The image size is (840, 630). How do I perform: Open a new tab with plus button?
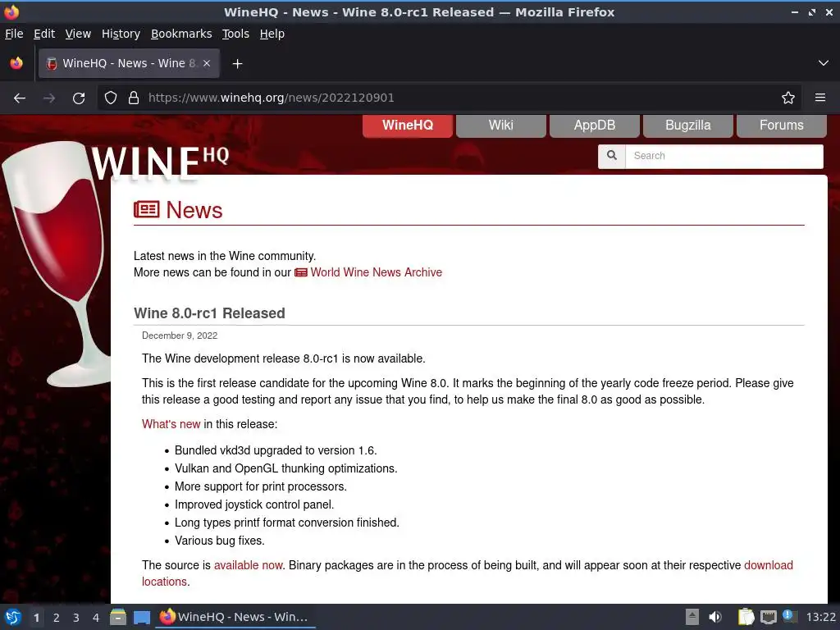coord(237,64)
